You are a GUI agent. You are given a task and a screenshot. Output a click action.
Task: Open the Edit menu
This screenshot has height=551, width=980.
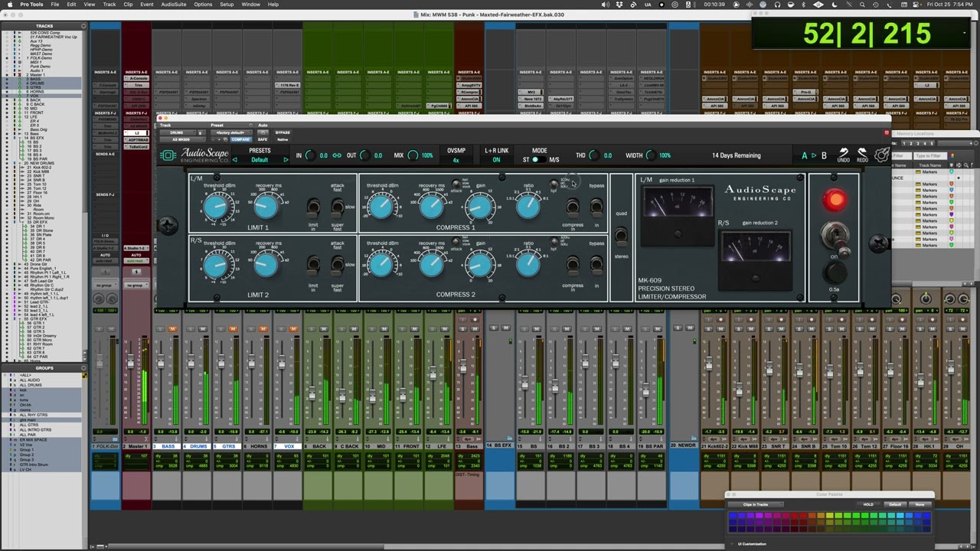coord(71,5)
